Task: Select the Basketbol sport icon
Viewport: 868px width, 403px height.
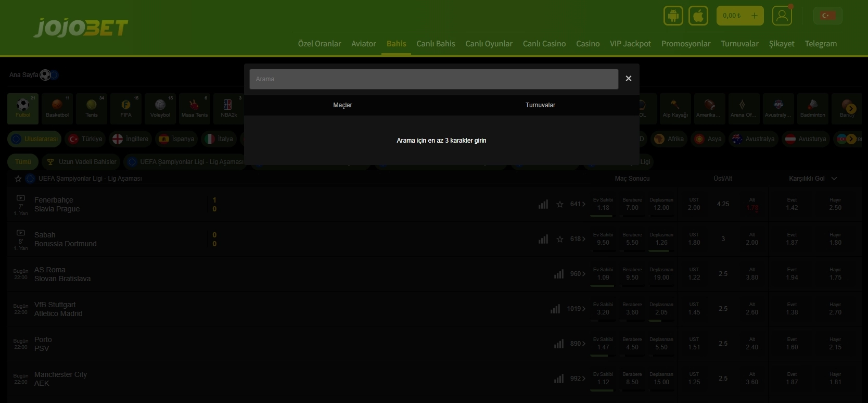Action: coord(57,109)
